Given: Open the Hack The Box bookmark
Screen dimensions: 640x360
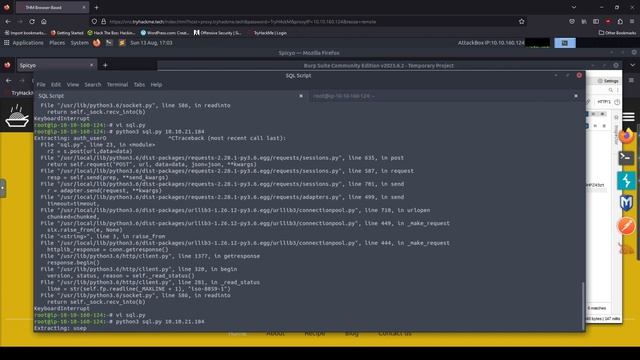Looking at the screenshot, I should pos(111,33).
